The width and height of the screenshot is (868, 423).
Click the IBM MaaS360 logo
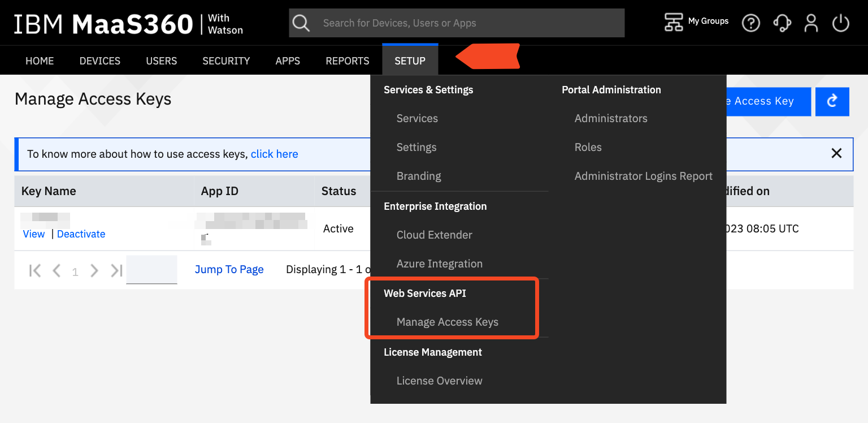pyautogui.click(x=128, y=24)
